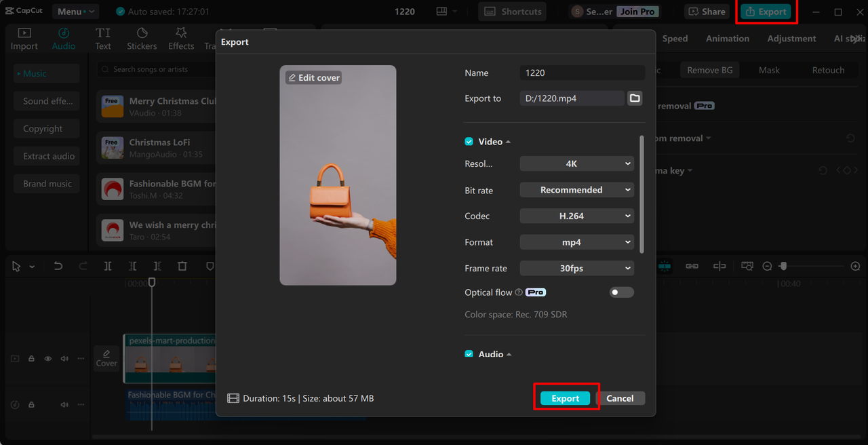Image resolution: width=868 pixels, height=445 pixels.
Task: Click the layout icon next to project title
Action: pos(442,12)
